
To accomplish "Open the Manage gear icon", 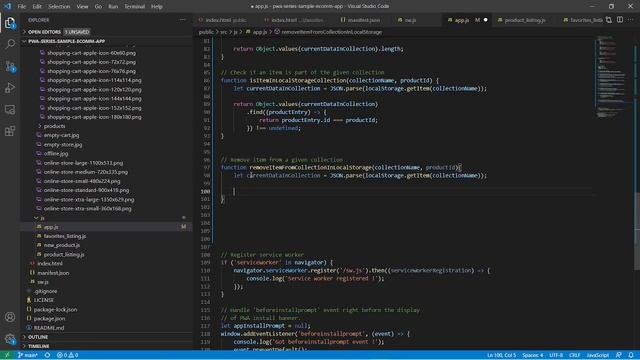I will point(10,338).
